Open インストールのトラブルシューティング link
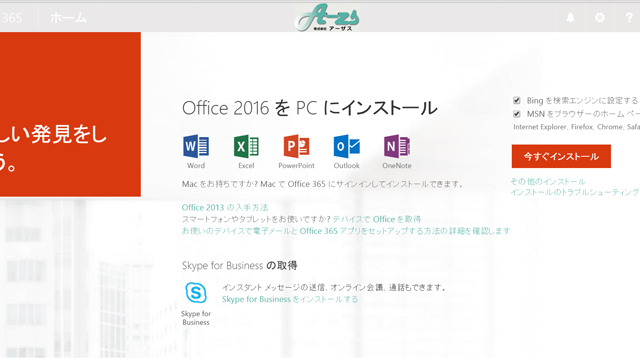Screen dimensions: 640x360 pos(575,192)
